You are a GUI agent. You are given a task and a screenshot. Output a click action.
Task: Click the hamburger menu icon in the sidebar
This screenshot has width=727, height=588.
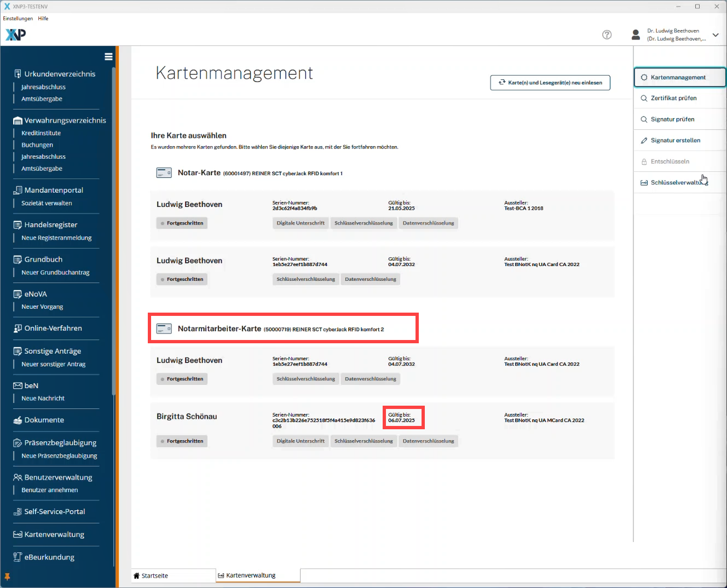pyautogui.click(x=108, y=56)
